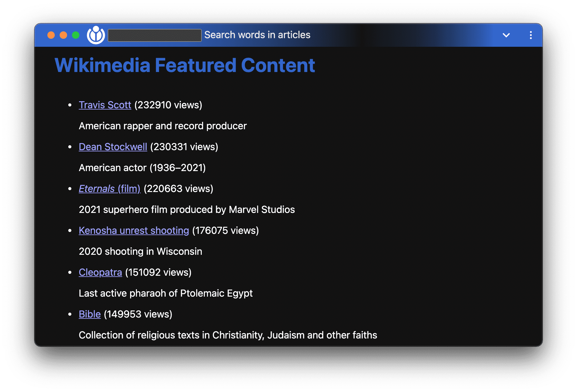Open the Cleopatra article link
This screenshot has height=392, width=577.
point(100,272)
